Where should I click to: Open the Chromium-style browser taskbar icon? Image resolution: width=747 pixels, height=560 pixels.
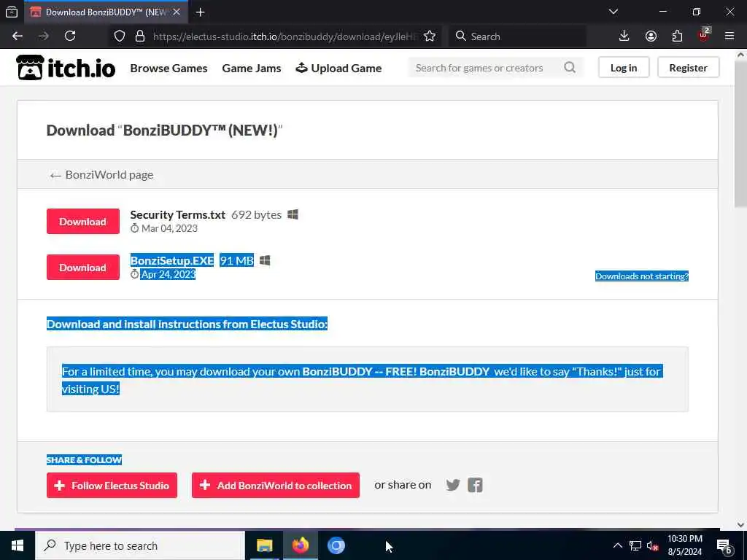pos(336,545)
